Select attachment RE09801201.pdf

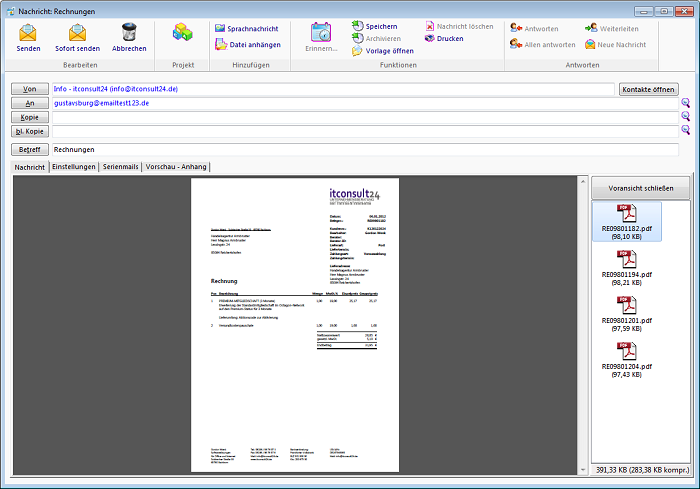(627, 313)
